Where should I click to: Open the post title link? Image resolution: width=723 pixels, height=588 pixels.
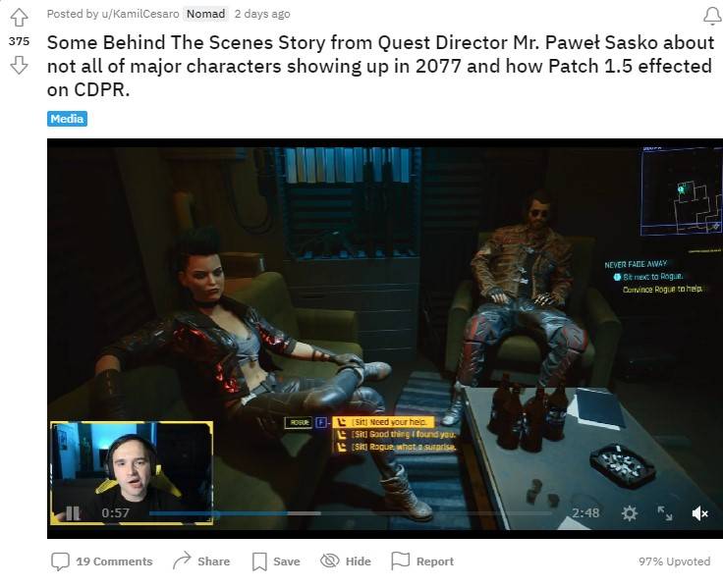tap(380, 66)
